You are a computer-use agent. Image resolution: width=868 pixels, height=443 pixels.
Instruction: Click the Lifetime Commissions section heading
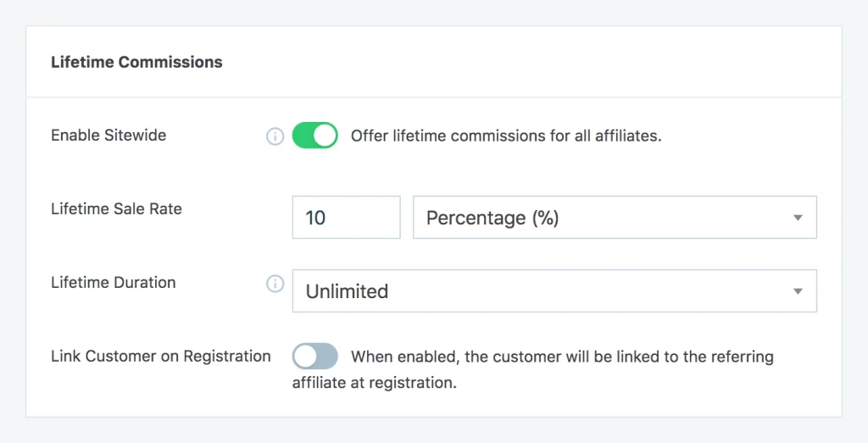click(x=136, y=62)
